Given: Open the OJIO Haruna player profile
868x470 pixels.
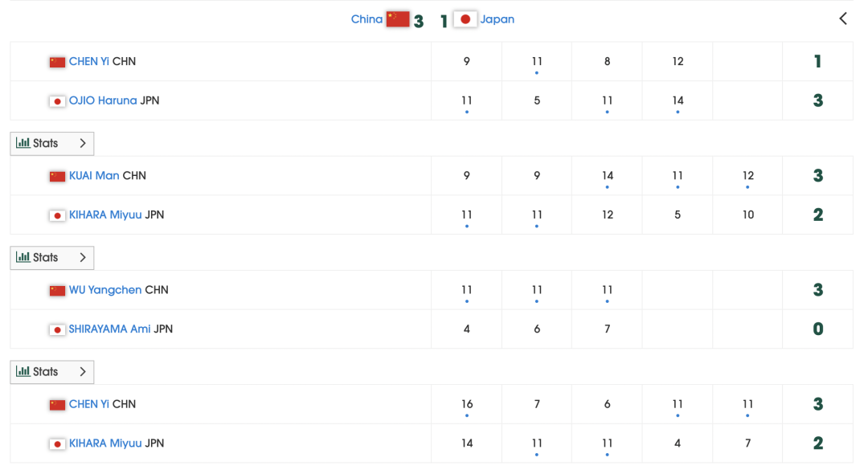Looking at the screenshot, I should (102, 100).
